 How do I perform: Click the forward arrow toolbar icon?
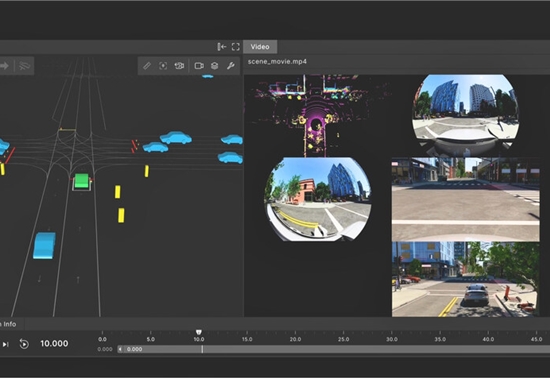(x=4, y=66)
